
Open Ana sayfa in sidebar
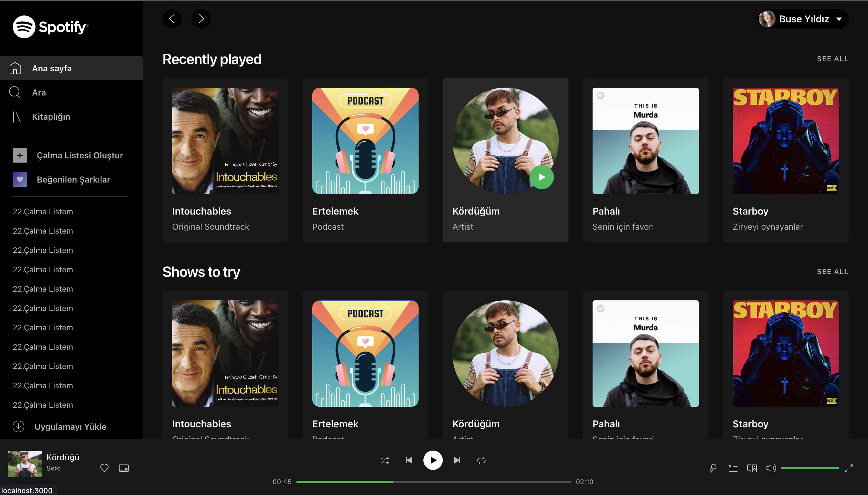tap(71, 68)
